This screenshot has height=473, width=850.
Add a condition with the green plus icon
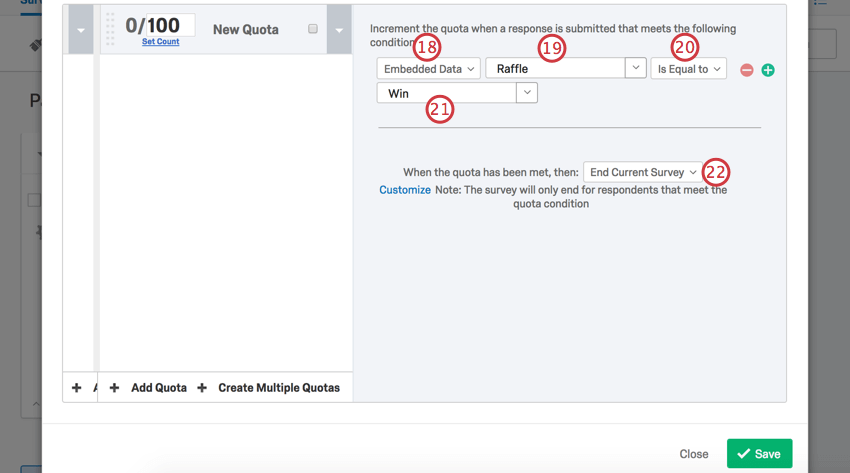(768, 70)
